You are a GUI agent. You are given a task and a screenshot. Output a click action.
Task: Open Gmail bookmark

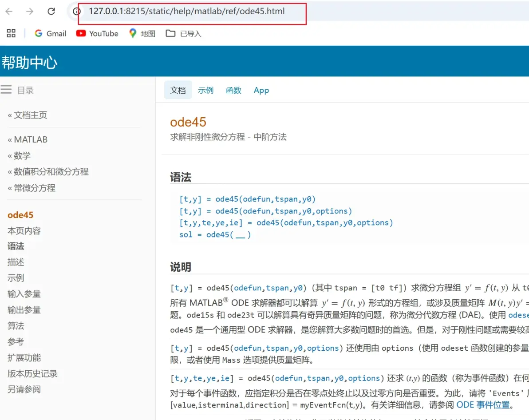[x=50, y=33]
